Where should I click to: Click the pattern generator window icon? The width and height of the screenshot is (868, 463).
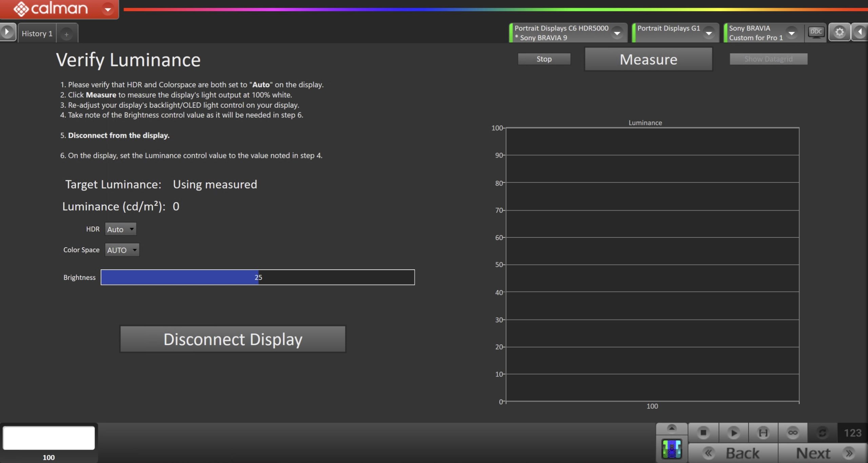(x=671, y=449)
